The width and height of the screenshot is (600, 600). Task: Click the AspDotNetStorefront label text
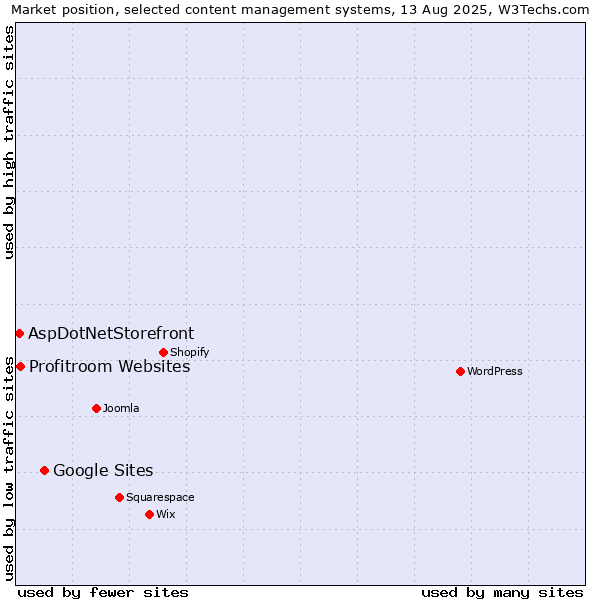[111, 333]
